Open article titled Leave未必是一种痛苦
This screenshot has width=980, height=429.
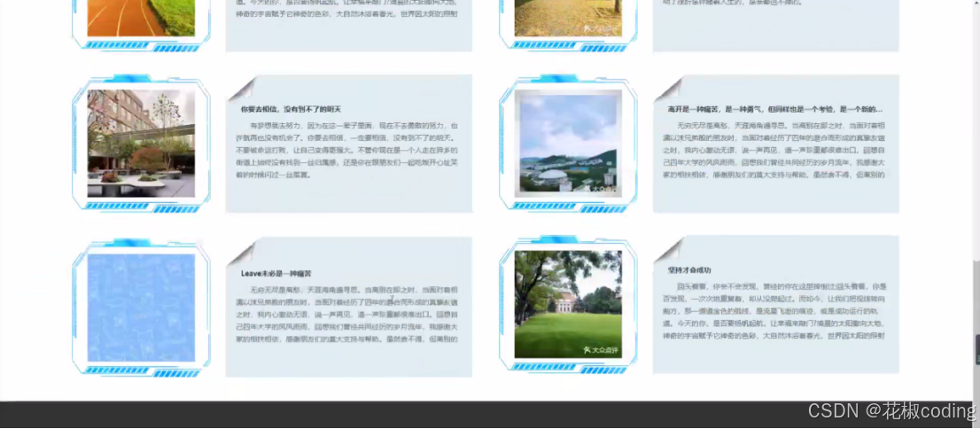pos(276,273)
